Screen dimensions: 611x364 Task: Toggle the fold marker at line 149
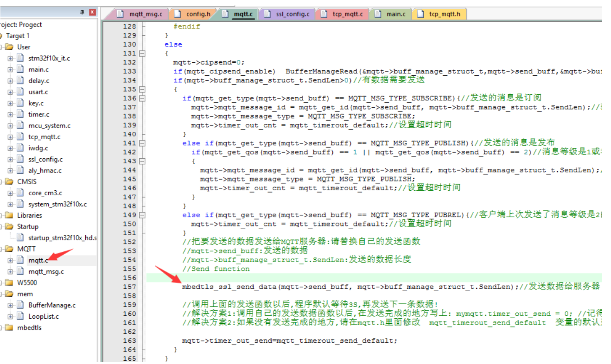(142, 215)
